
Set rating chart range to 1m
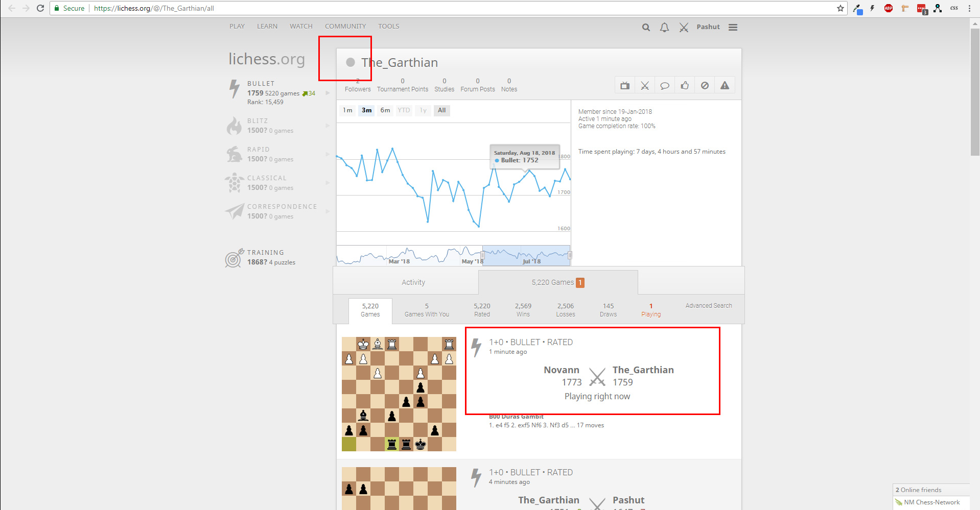click(348, 110)
